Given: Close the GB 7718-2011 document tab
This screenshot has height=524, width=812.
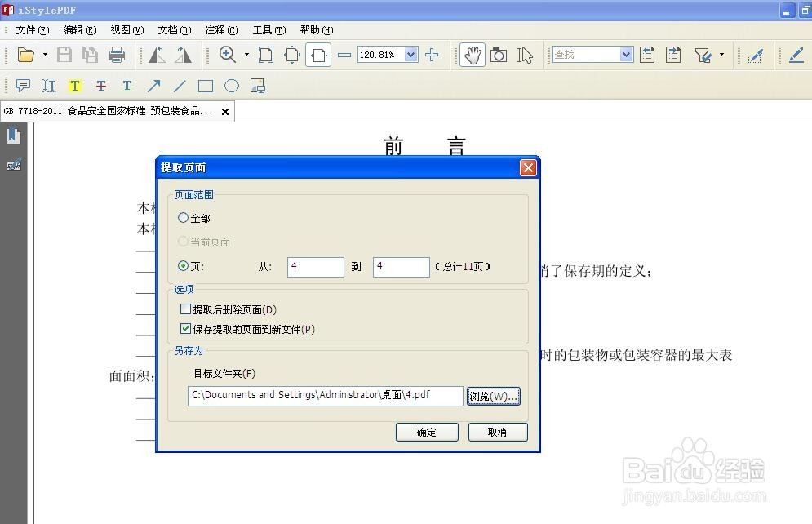Looking at the screenshot, I should pos(225,111).
